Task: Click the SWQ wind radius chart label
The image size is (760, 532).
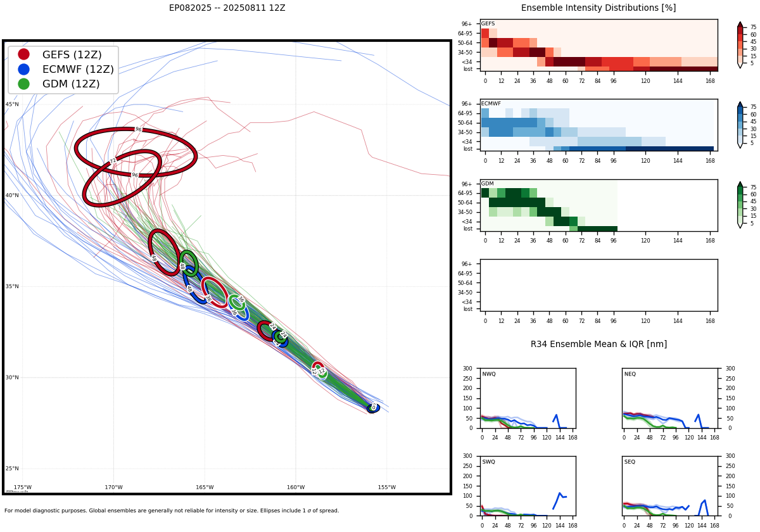Action: tap(489, 462)
